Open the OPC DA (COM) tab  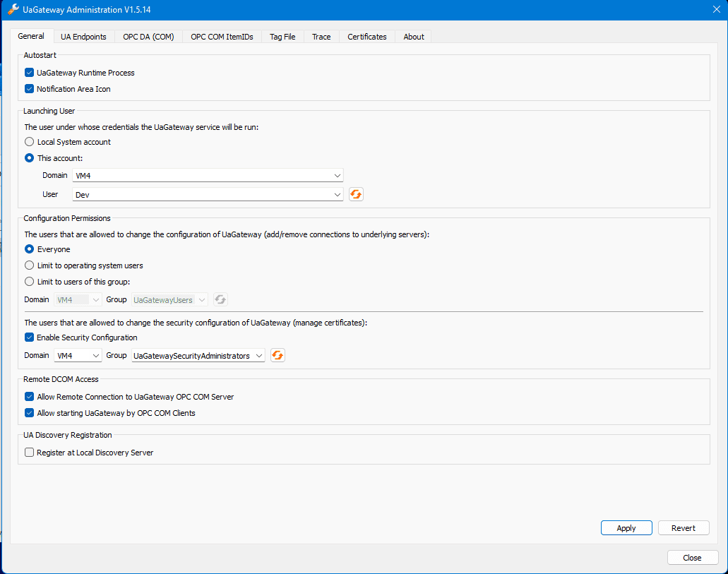pos(148,37)
